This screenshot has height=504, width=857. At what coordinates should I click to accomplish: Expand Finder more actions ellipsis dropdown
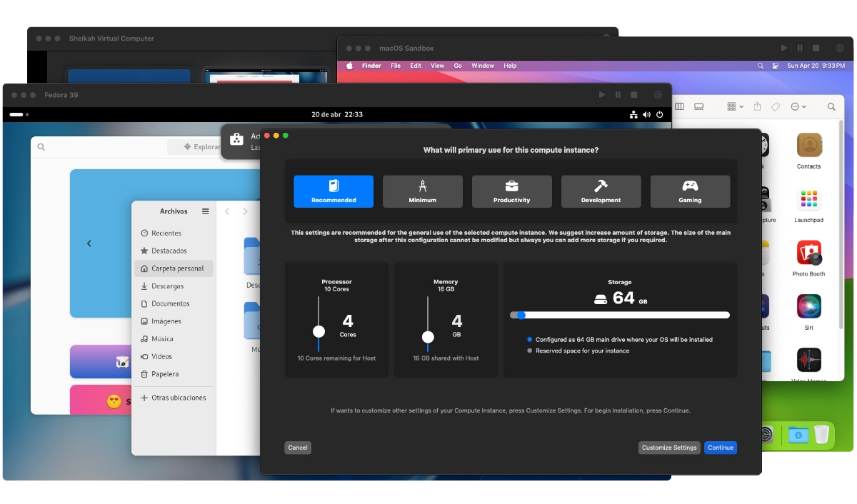click(798, 106)
